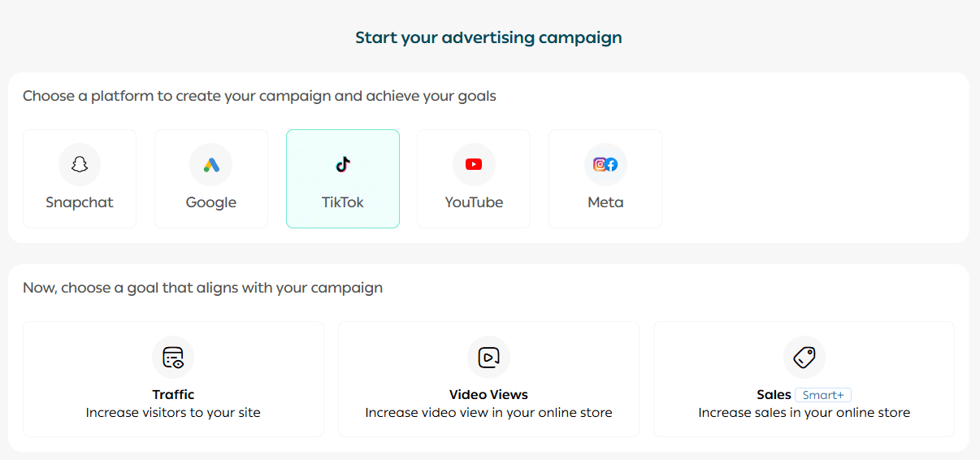Select the Google platform label
The image size is (980, 460).
point(211,202)
